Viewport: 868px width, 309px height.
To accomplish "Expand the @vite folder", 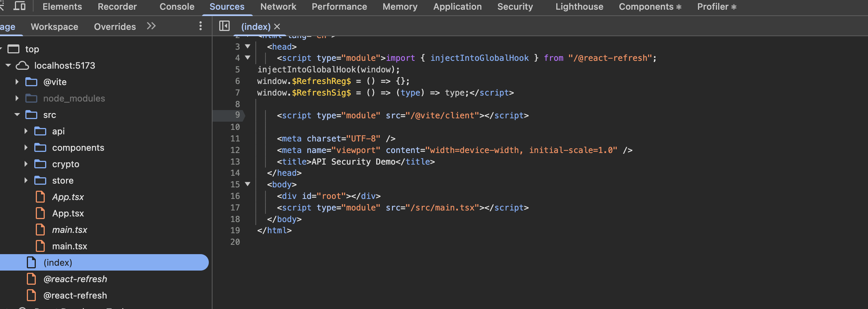I will pyautogui.click(x=17, y=82).
